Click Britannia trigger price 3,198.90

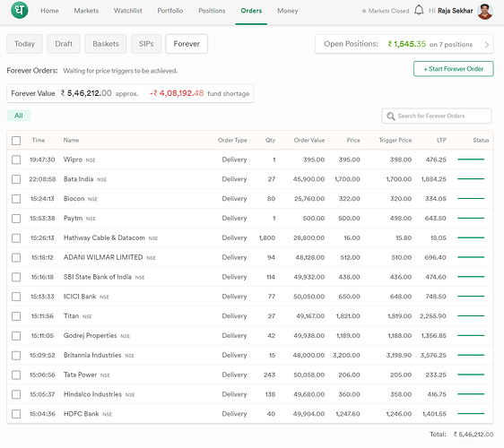coord(398,355)
